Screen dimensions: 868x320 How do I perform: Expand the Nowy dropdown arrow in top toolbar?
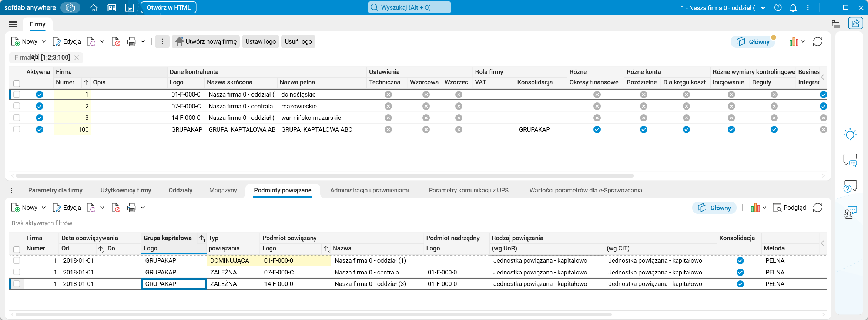coord(44,42)
